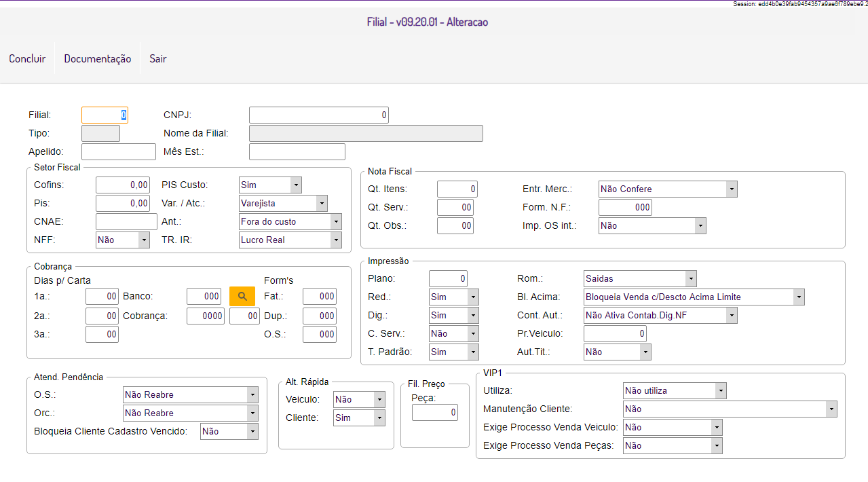Open the TR. IR Lucro Real dropdown
Viewport: 868px width, 482px height.
click(290, 240)
